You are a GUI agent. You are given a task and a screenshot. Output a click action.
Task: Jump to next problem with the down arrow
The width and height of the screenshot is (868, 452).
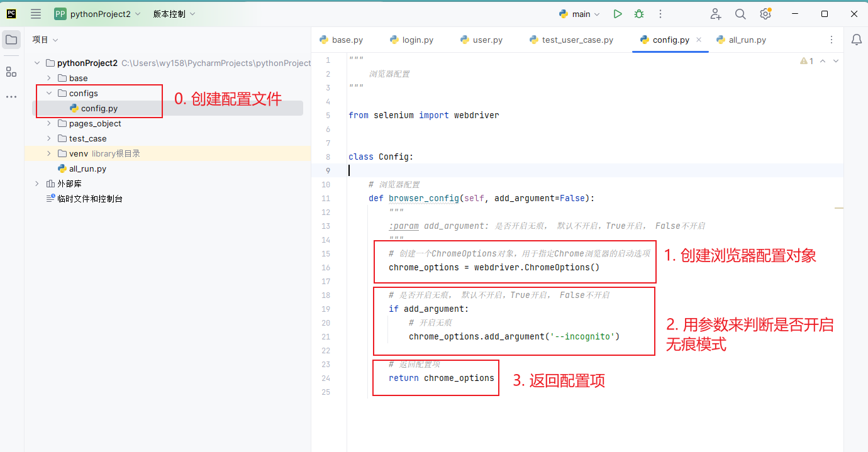click(x=835, y=60)
